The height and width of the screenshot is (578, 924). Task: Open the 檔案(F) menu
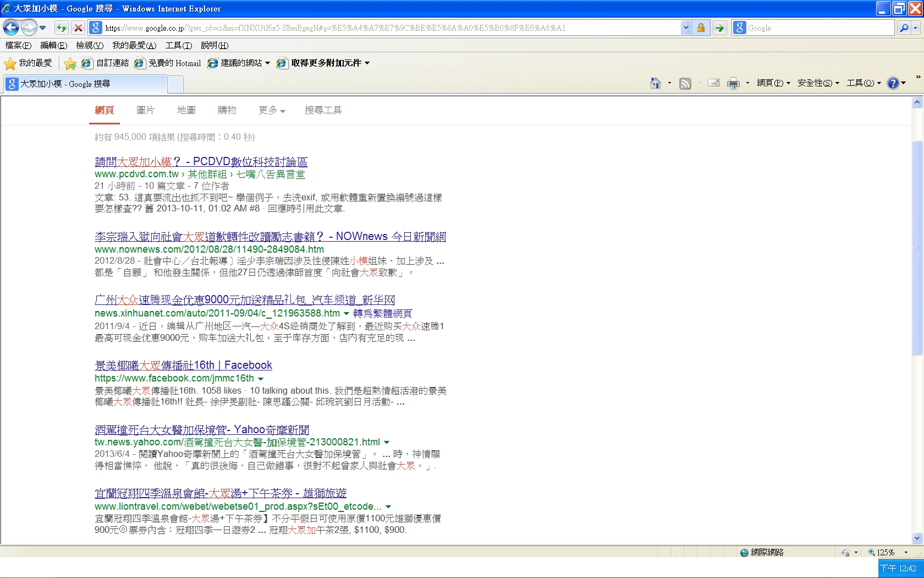click(18, 45)
